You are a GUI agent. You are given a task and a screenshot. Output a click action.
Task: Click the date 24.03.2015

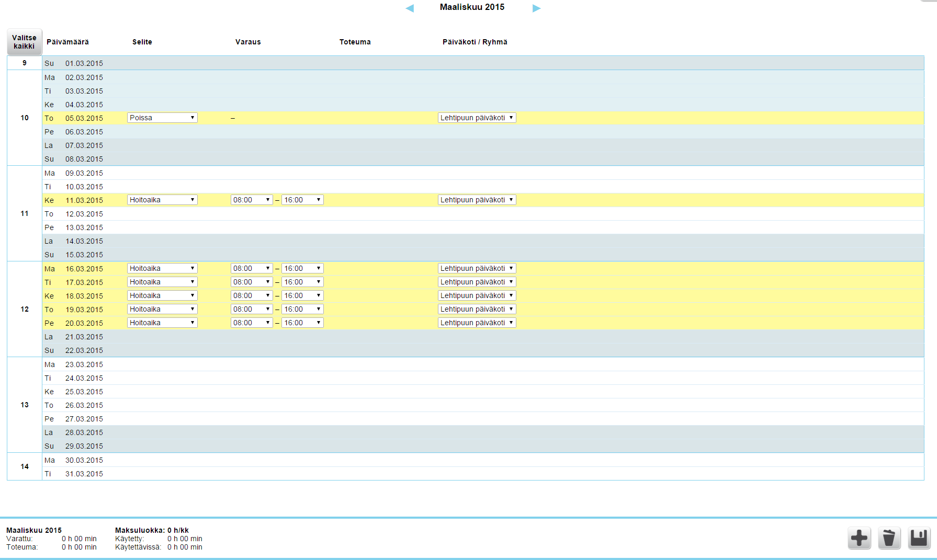(84, 378)
